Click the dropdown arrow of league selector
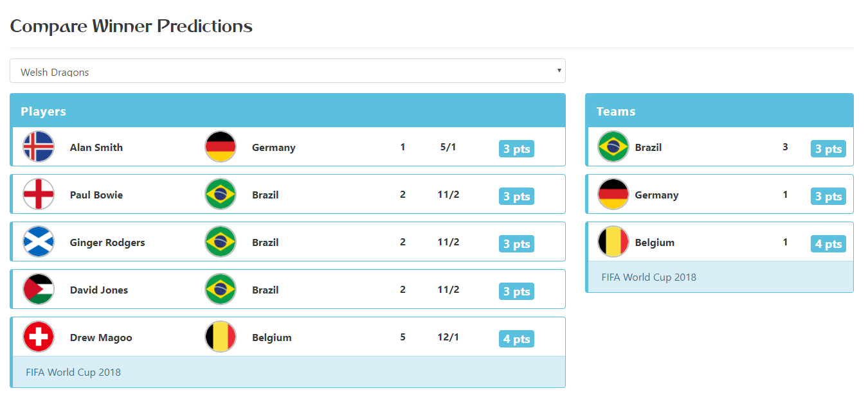The height and width of the screenshot is (404, 868). [x=559, y=70]
